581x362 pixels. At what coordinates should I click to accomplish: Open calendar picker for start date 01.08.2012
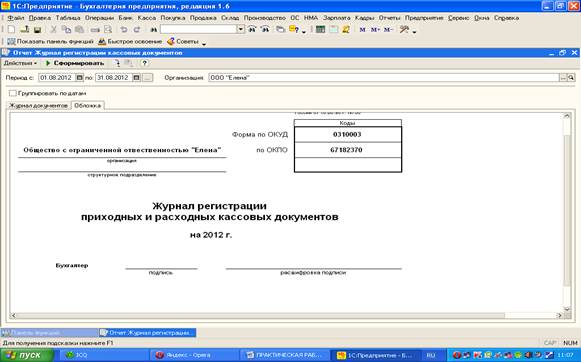[x=80, y=78]
